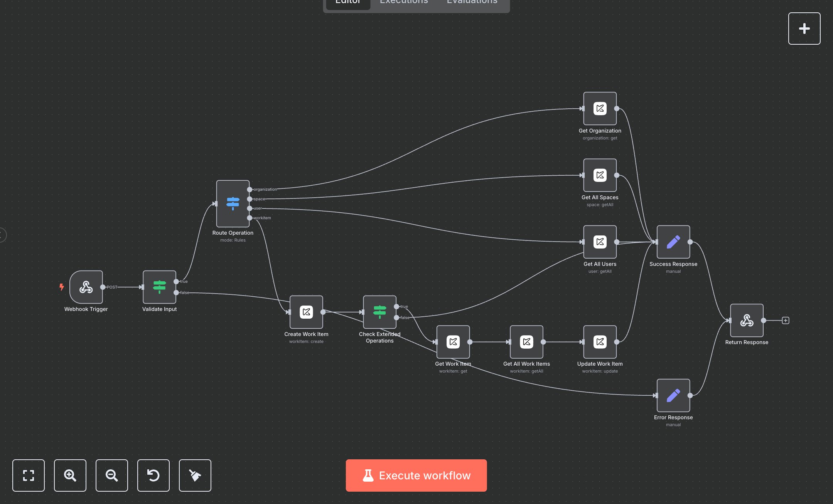The height and width of the screenshot is (504, 833).
Task: Switch to the Executions tab
Action: tap(403, 2)
